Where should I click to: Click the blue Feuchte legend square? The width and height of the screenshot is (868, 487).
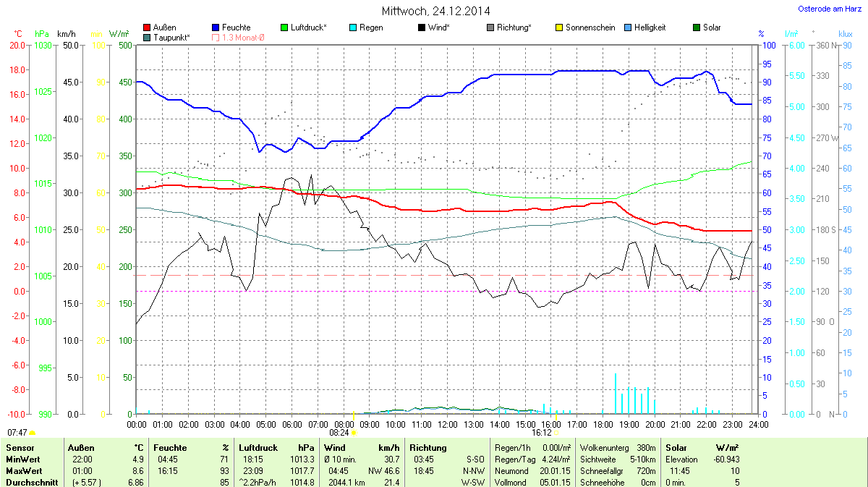point(216,27)
